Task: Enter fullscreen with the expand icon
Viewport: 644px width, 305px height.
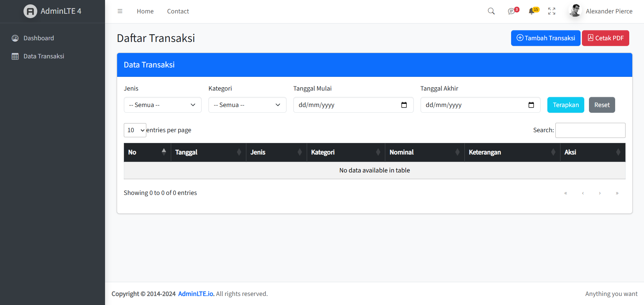Action: click(x=551, y=11)
